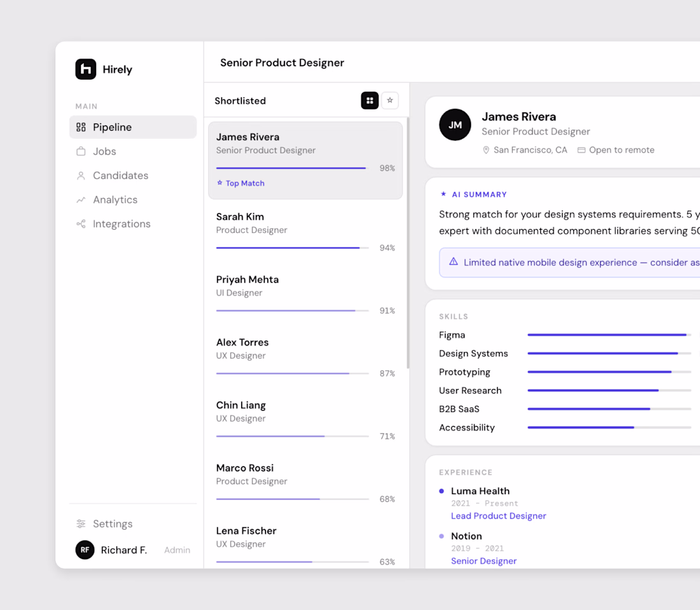This screenshot has height=610, width=700.
Task: Click the Luma Health bullet marker
Action: (442, 491)
